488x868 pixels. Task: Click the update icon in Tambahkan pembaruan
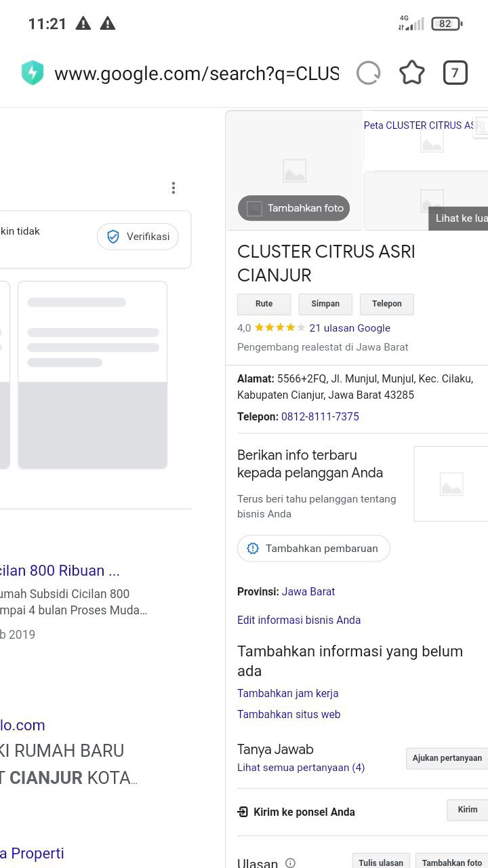point(253,549)
